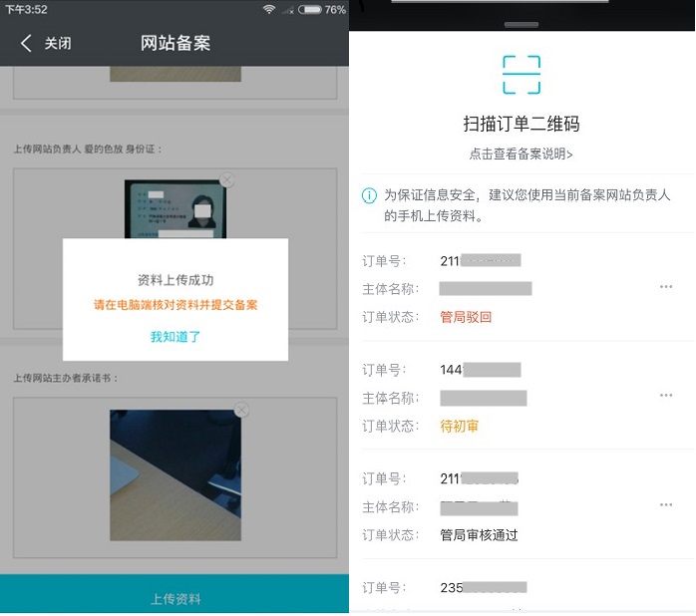Tap the scan QR code icon
696x616 pixels.
click(521, 75)
